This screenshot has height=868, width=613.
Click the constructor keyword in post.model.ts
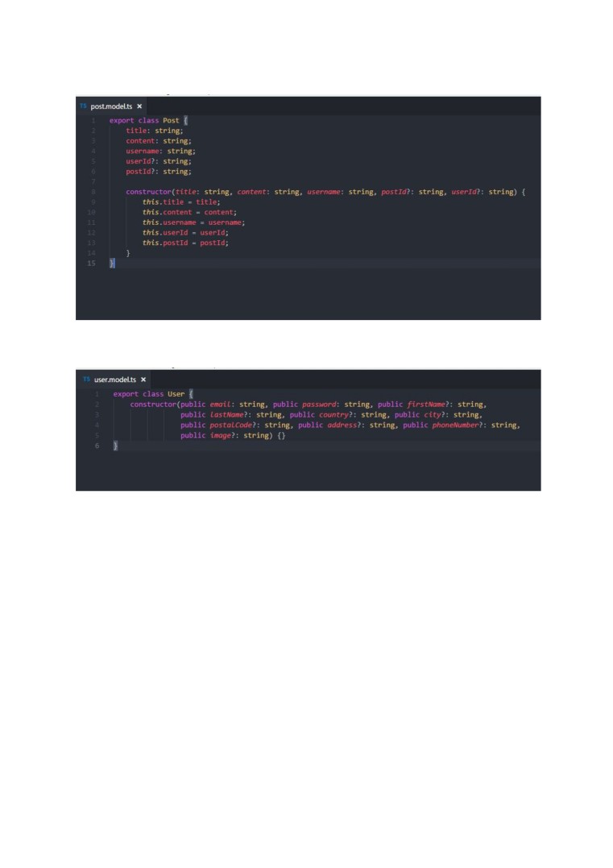(x=148, y=192)
